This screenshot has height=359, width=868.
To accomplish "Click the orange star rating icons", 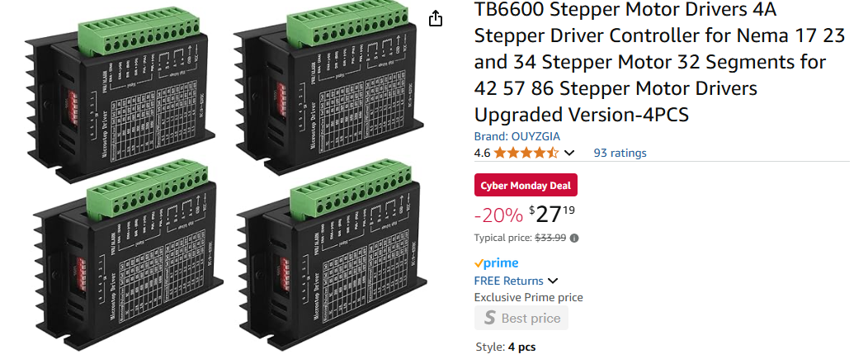I will 526,153.
